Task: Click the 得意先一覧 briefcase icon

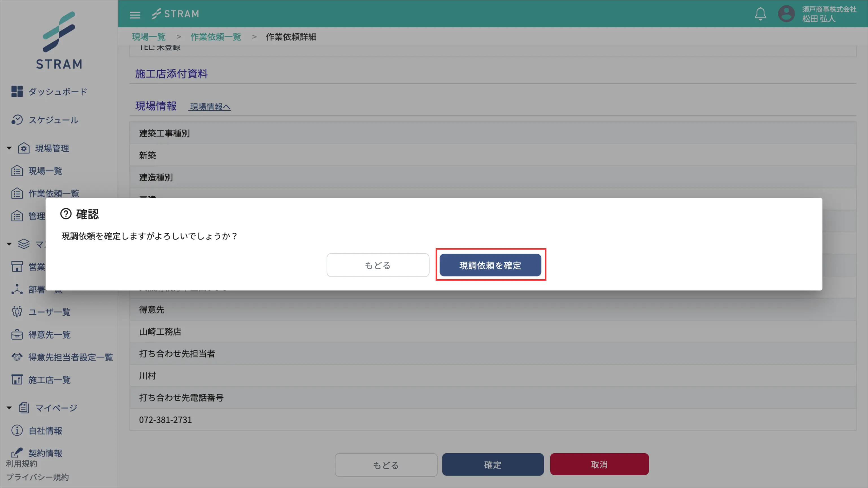Action: point(17,334)
